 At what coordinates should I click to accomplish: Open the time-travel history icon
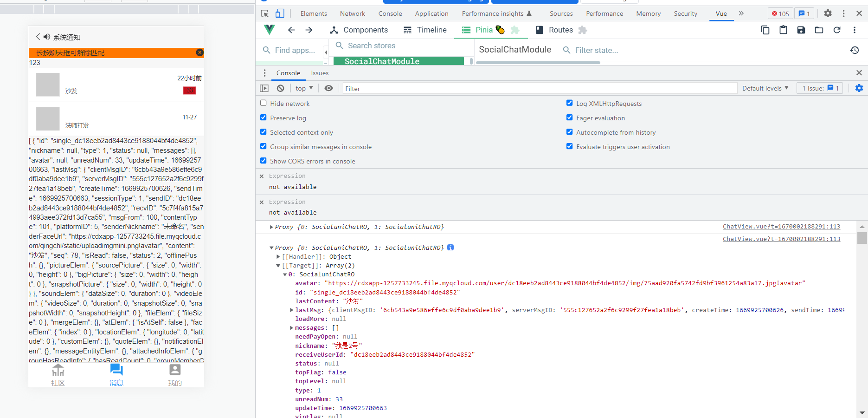(855, 50)
